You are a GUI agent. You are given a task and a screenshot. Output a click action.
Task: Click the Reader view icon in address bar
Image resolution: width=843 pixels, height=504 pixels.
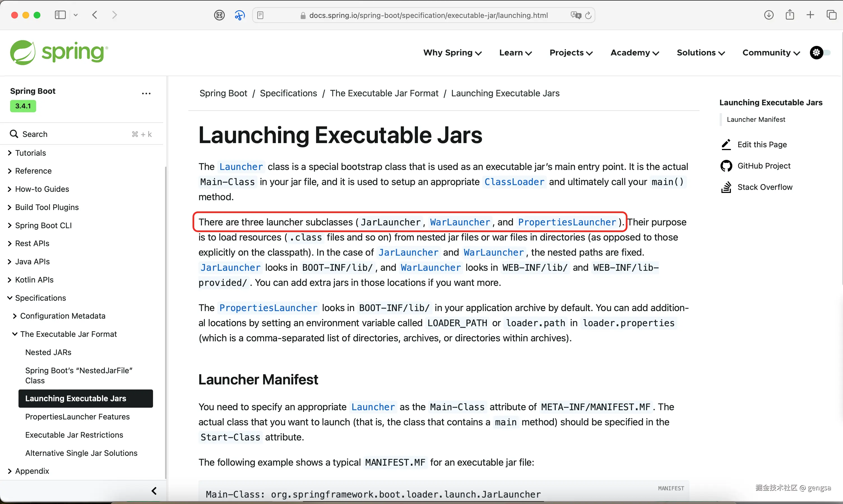pos(260,15)
